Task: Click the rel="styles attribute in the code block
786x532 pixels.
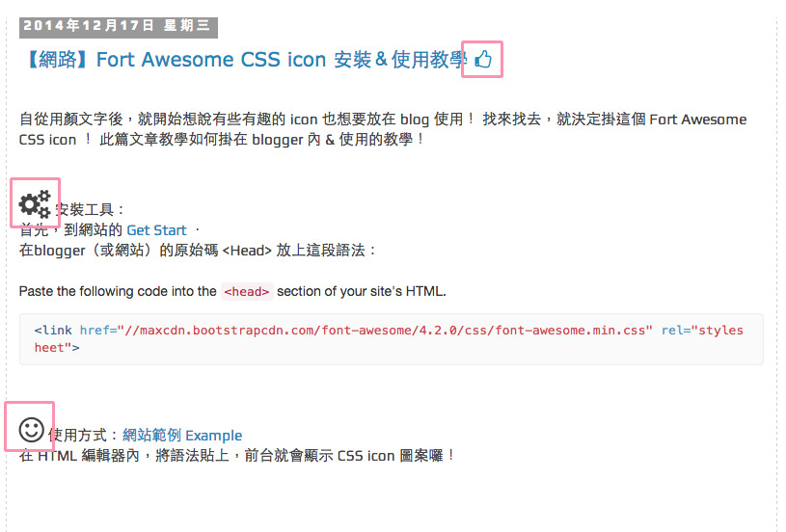Action: click(702, 331)
